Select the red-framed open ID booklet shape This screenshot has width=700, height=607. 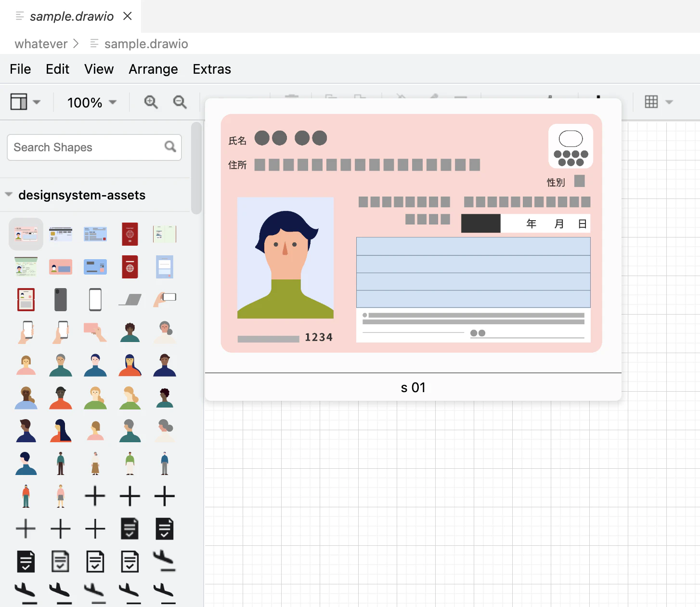point(26,300)
